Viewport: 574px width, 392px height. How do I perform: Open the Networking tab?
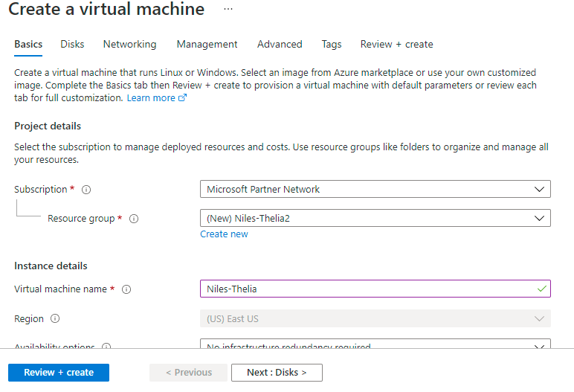click(129, 45)
